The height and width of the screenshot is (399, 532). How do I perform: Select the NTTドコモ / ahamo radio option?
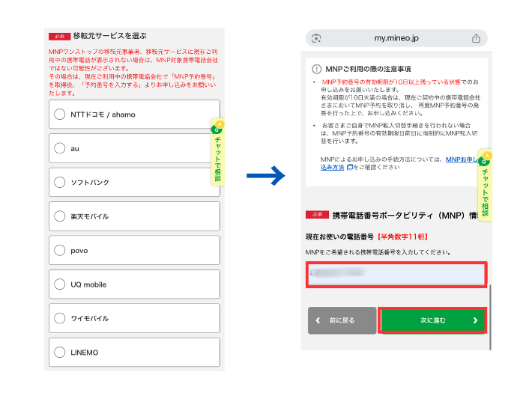[134, 115]
